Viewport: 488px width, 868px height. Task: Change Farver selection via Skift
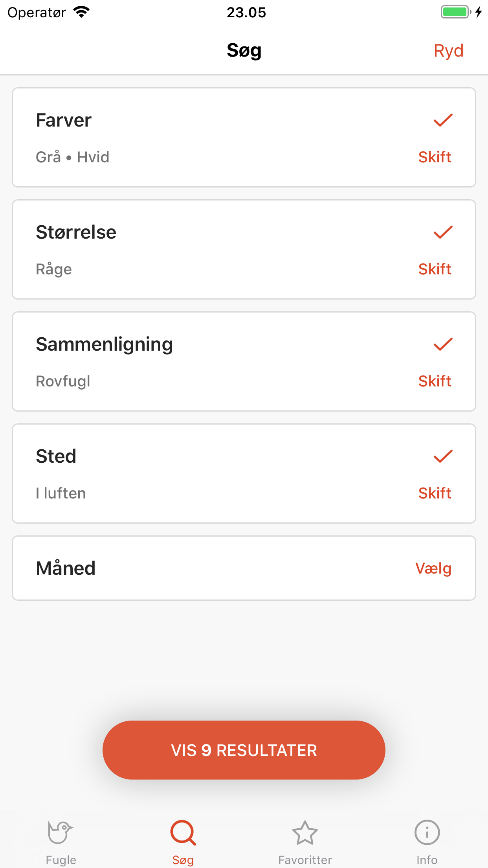pyautogui.click(x=435, y=157)
